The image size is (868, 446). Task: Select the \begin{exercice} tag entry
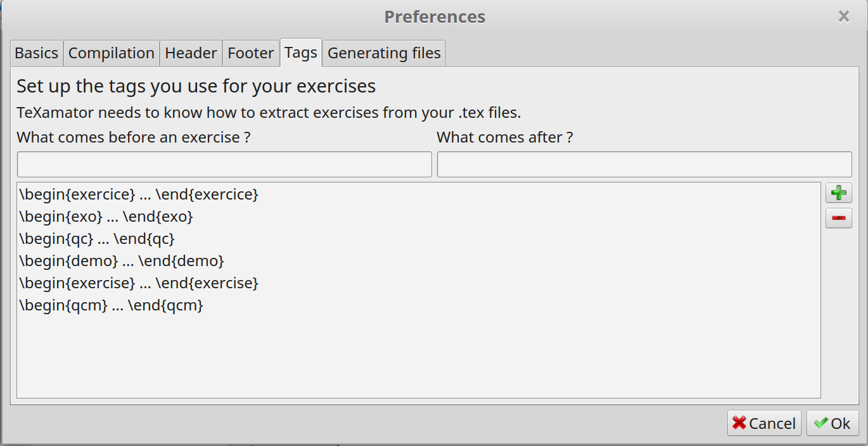point(418,194)
